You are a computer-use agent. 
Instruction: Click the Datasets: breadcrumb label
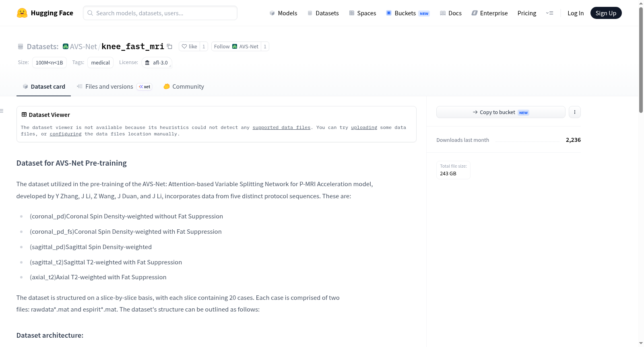[x=43, y=46]
